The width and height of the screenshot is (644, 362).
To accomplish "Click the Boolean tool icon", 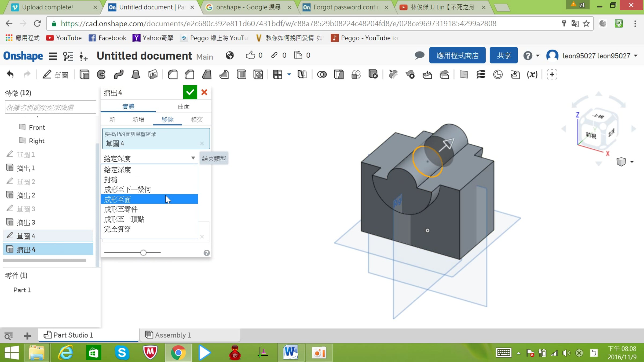I will point(322,75).
